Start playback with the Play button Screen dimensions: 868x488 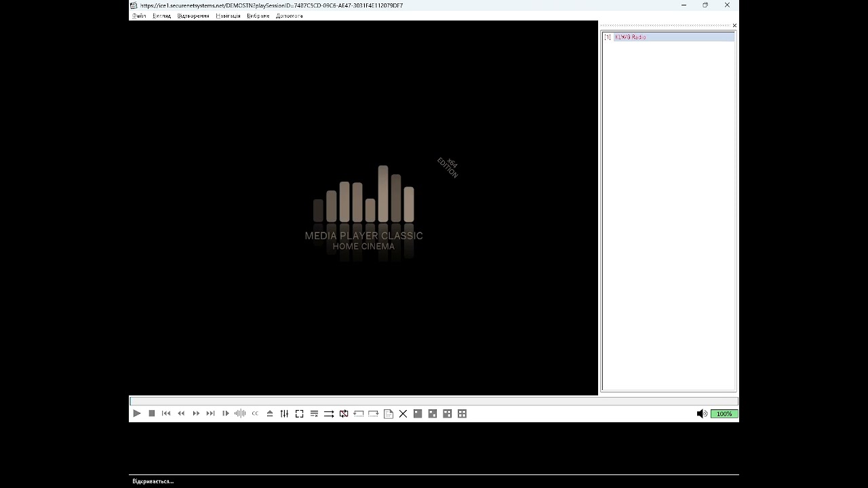pos(137,413)
